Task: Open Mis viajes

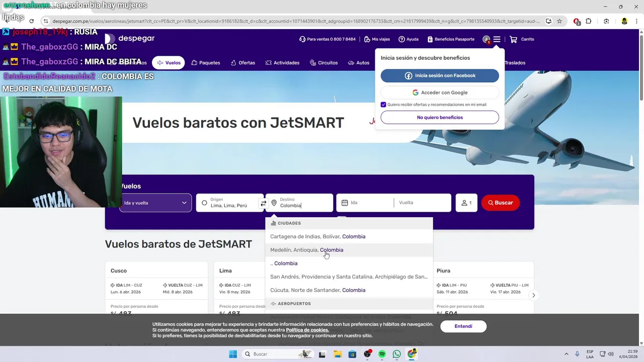Action: pos(377,39)
